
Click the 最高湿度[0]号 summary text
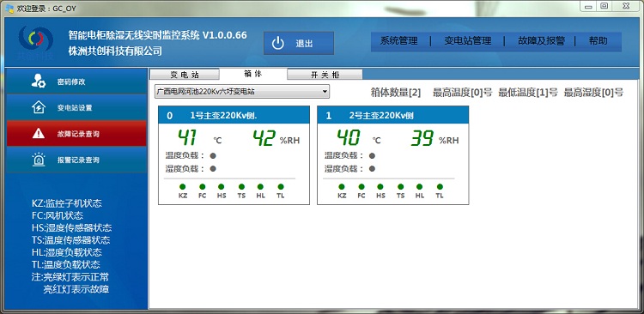593,93
